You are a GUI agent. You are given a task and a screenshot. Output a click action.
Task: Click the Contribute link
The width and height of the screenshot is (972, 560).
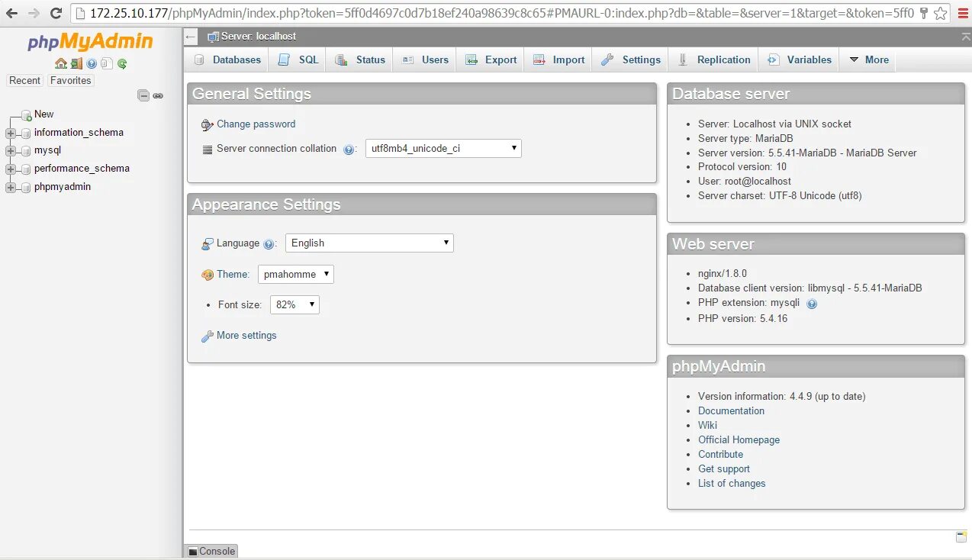click(x=720, y=455)
